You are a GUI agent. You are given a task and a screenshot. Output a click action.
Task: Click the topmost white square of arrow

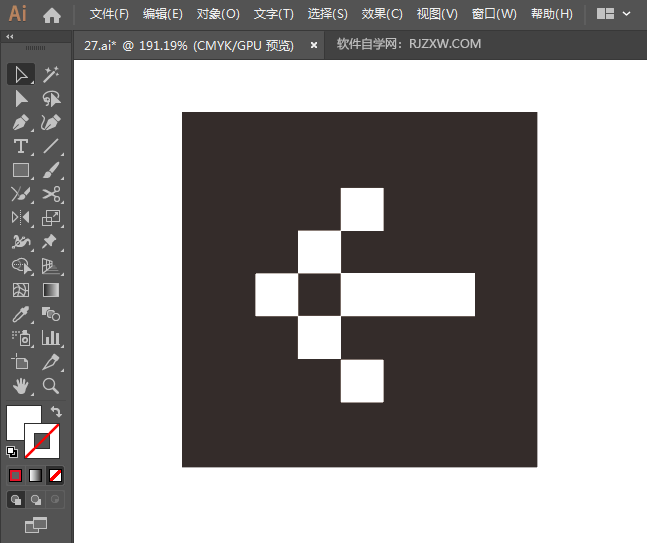362,209
